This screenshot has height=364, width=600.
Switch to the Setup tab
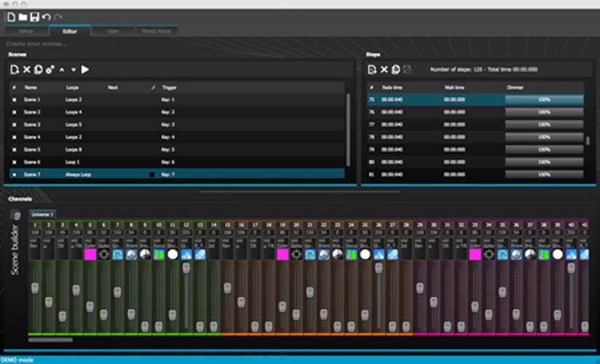26,31
